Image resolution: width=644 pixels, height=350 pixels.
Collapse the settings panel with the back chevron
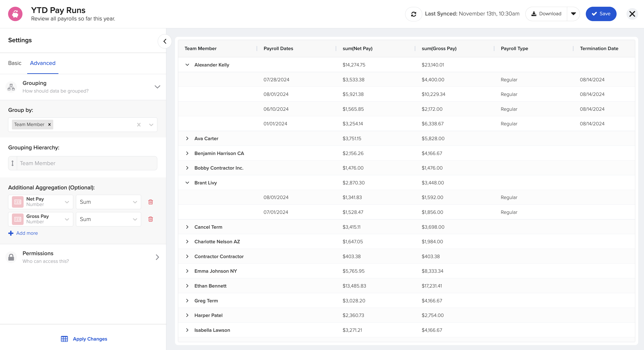(x=165, y=41)
